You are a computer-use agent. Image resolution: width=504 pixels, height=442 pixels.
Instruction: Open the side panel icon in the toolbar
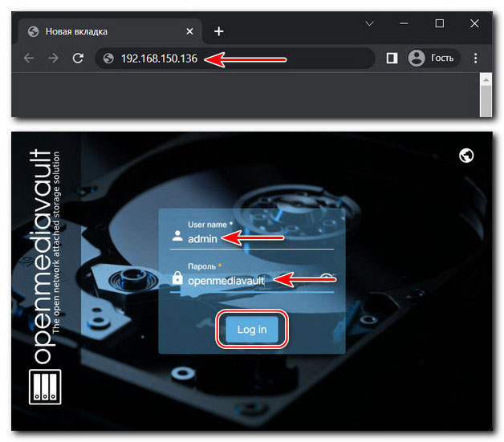(x=392, y=58)
